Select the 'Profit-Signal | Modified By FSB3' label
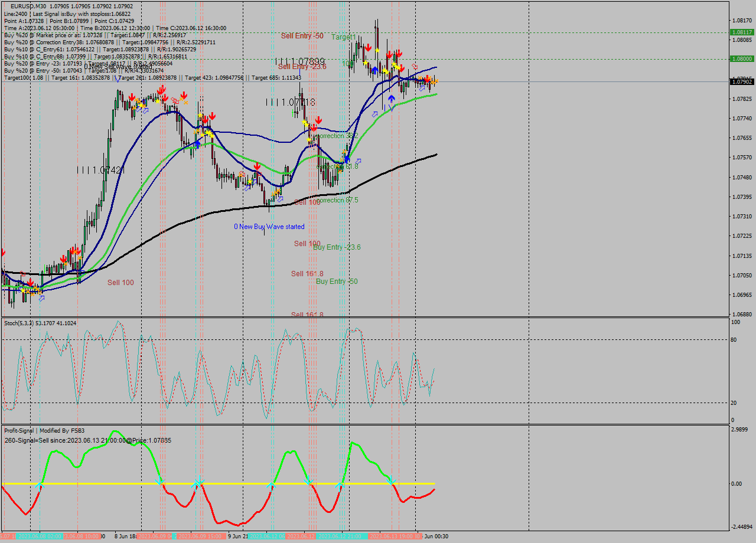 [44, 430]
